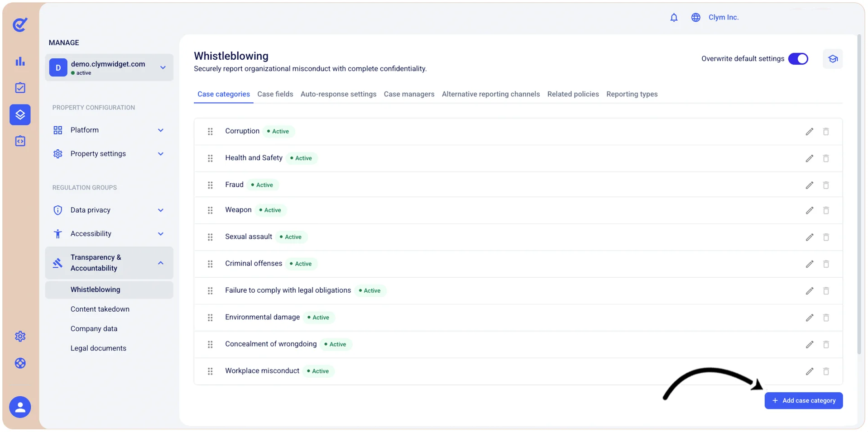Viewport: 868px width, 432px height.
Task: Click Add case category button
Action: coord(804,401)
